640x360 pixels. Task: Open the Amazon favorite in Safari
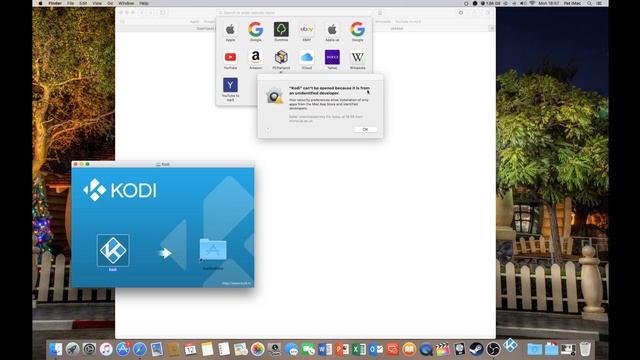(x=256, y=58)
